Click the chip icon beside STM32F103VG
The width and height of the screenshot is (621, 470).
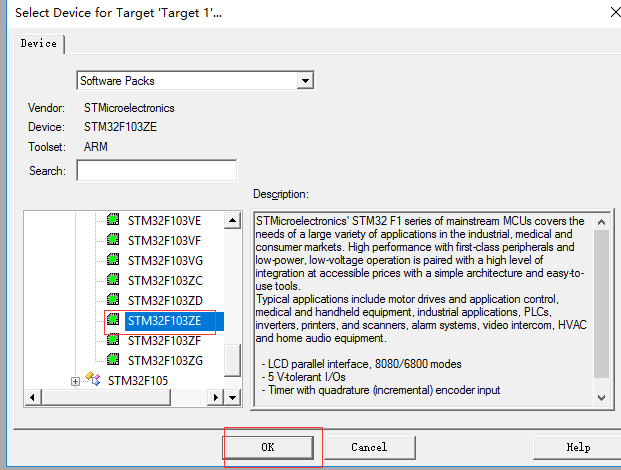click(x=113, y=259)
